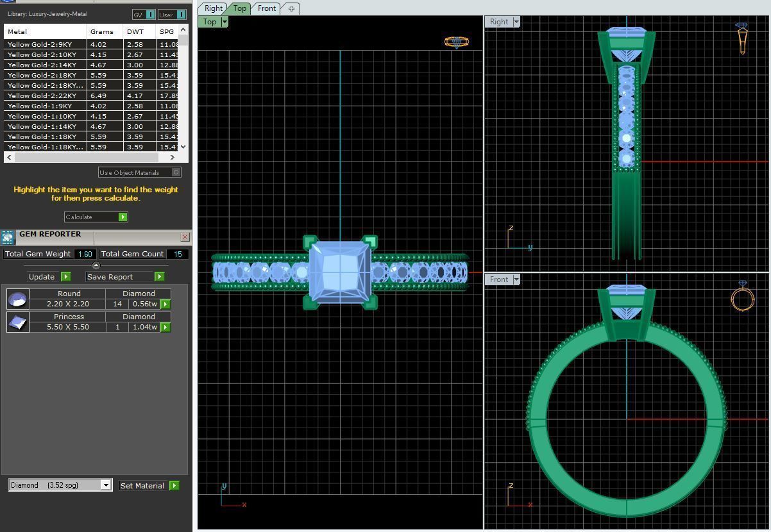The height and width of the screenshot is (532, 771).
Task: Select the Yellow Gold-1:9KY row
Action: (91, 106)
